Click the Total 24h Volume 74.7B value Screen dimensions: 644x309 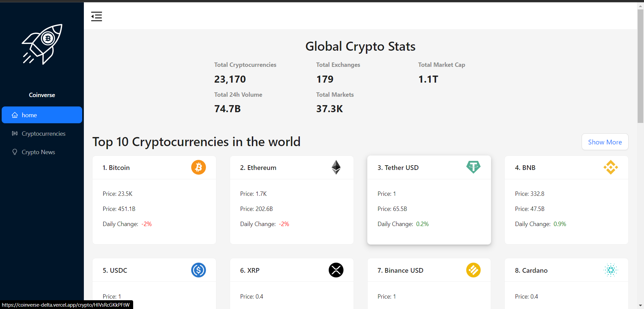[227, 109]
